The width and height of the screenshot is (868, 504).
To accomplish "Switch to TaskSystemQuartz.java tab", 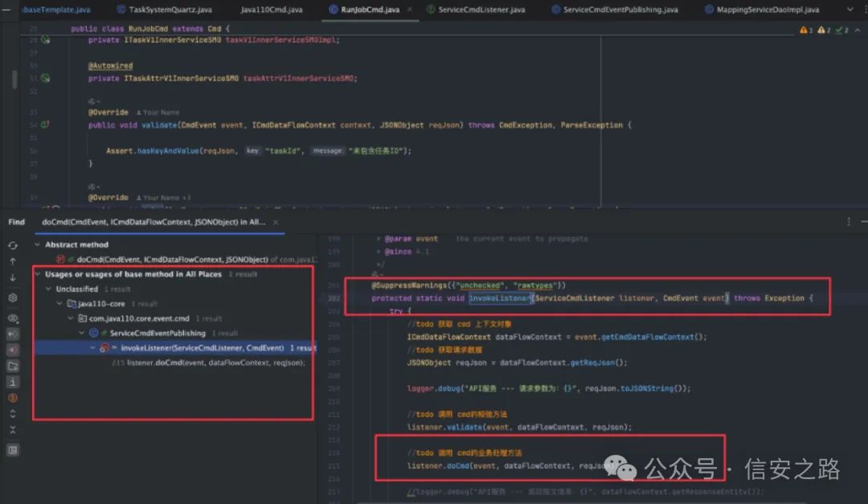I will pyautogui.click(x=165, y=10).
